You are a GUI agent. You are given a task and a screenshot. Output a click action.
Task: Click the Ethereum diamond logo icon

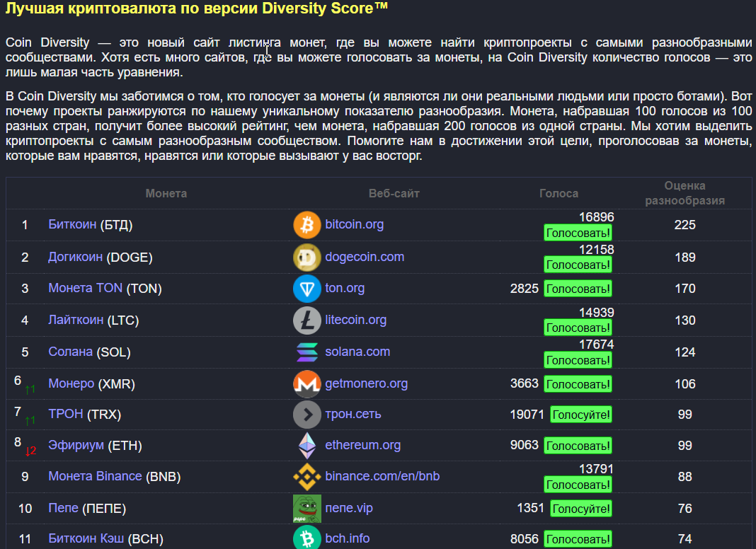[x=307, y=446]
